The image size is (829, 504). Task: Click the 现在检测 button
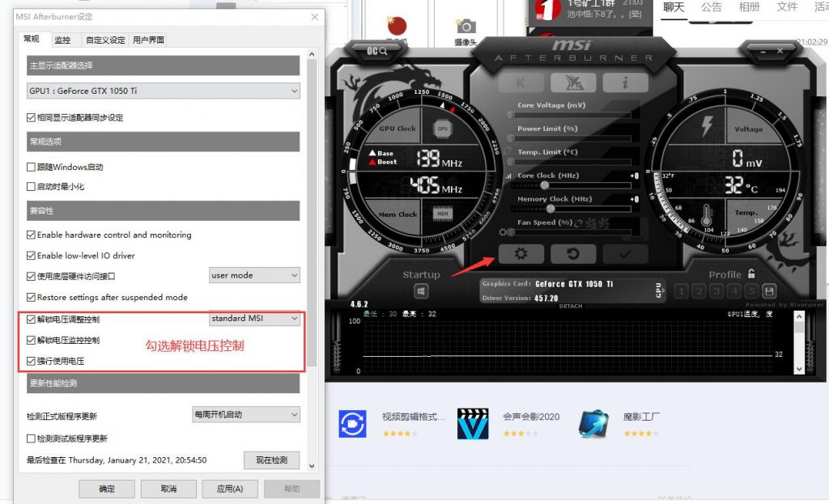[x=272, y=460]
